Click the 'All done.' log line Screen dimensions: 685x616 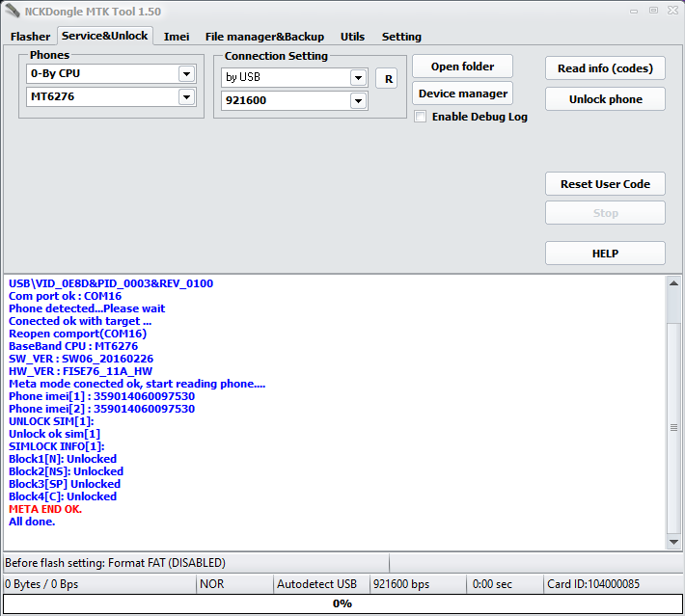[x=32, y=522]
